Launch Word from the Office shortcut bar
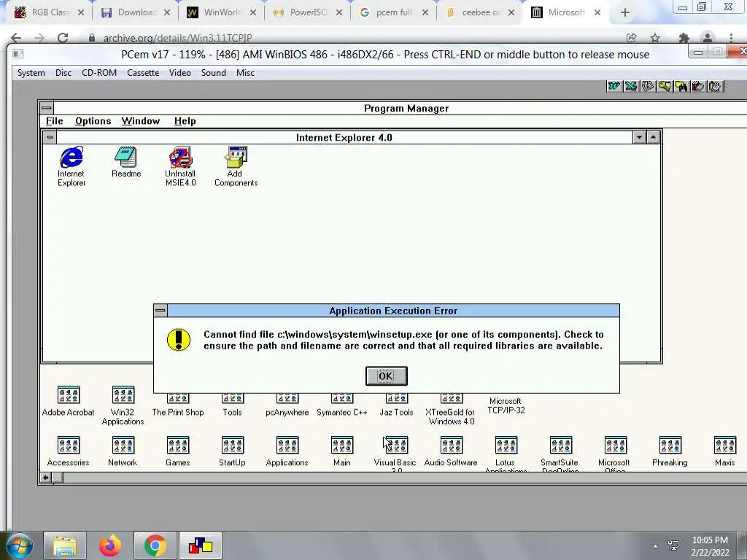This screenshot has height=560, width=747. [x=614, y=86]
